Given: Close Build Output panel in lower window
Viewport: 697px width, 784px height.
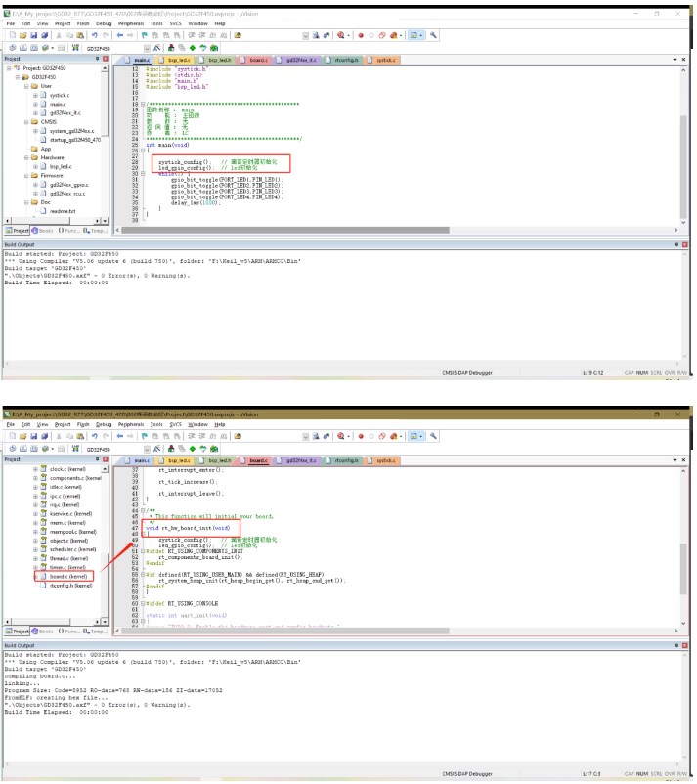Looking at the screenshot, I should pyautogui.click(x=685, y=646).
